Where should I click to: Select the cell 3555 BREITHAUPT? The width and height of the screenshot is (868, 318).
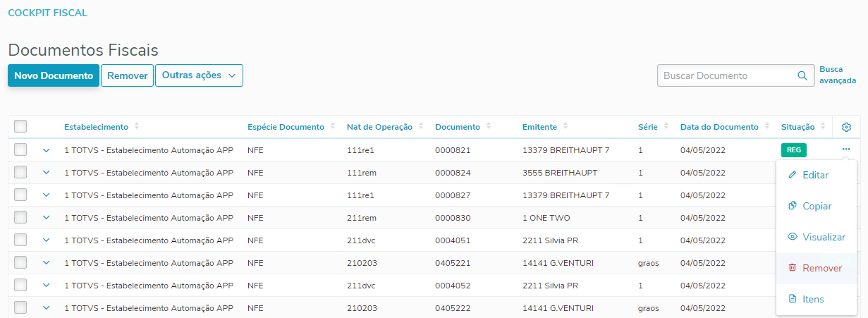point(560,173)
